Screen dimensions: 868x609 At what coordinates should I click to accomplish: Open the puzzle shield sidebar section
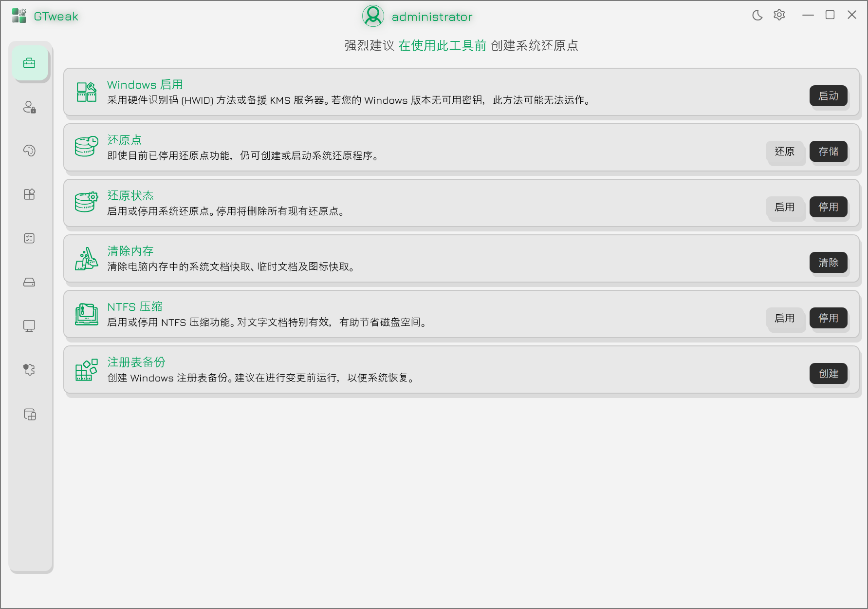pos(29,370)
